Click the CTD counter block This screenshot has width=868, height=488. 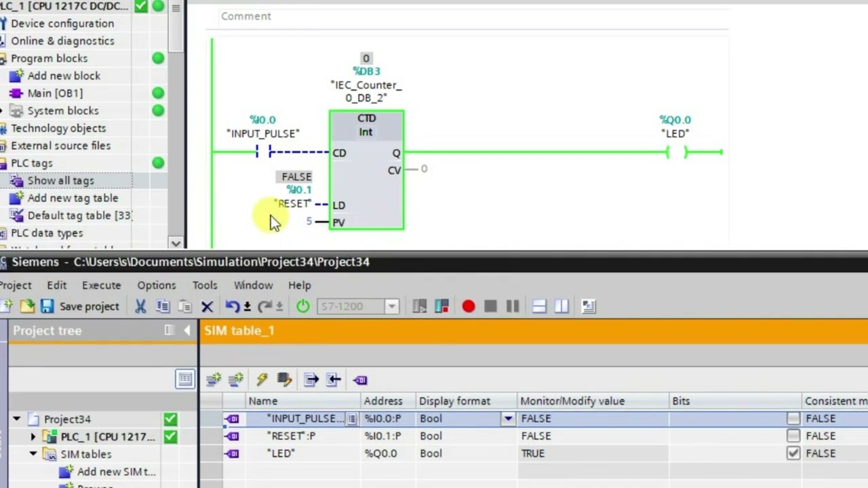[x=366, y=169]
